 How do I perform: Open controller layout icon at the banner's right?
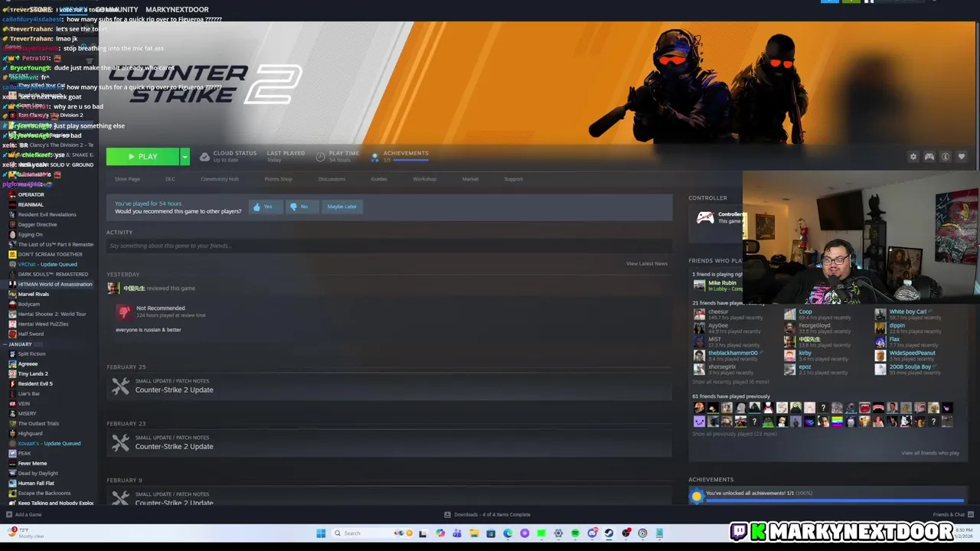pyautogui.click(x=929, y=157)
